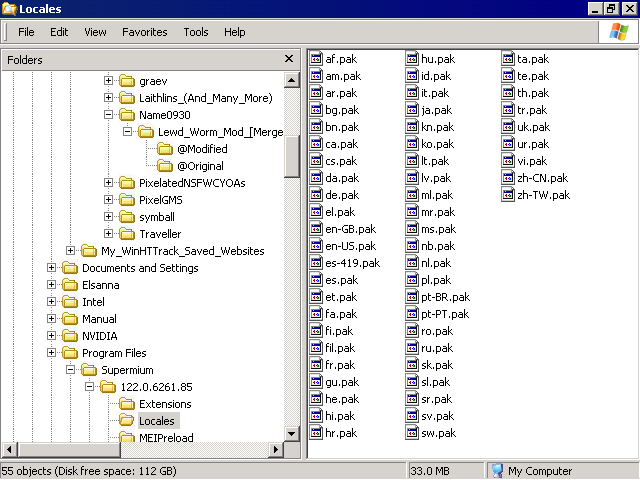The image size is (640, 480).
Task: Click the zh-CN.pak file icon
Action: point(508,178)
